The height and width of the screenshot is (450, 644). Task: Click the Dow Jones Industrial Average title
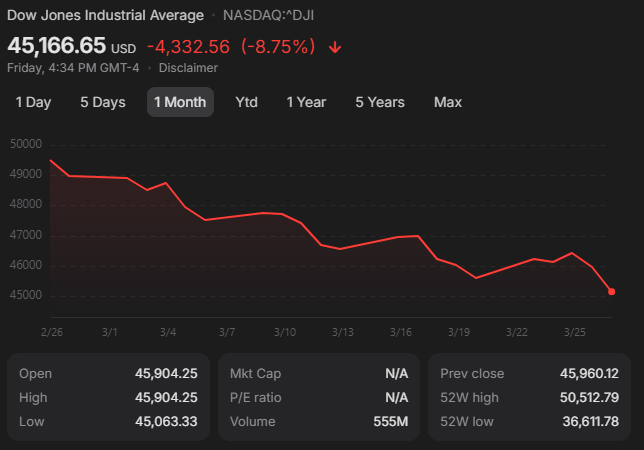click(105, 15)
